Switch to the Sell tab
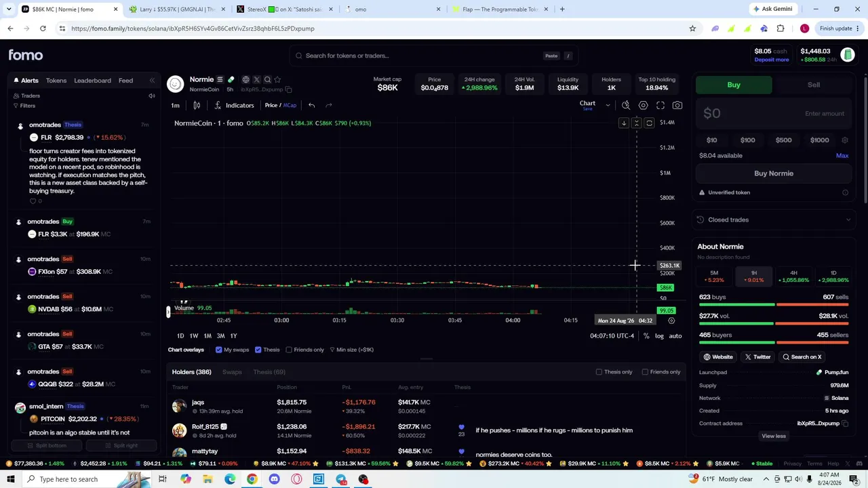 tap(813, 85)
